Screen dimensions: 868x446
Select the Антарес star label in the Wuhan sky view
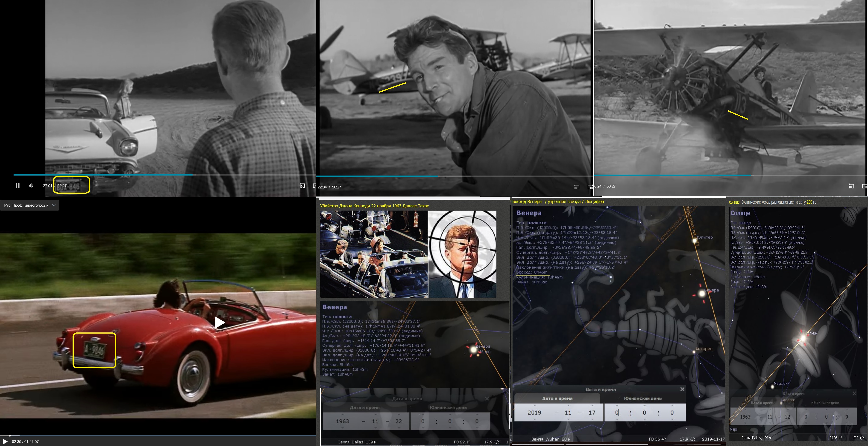(704, 349)
